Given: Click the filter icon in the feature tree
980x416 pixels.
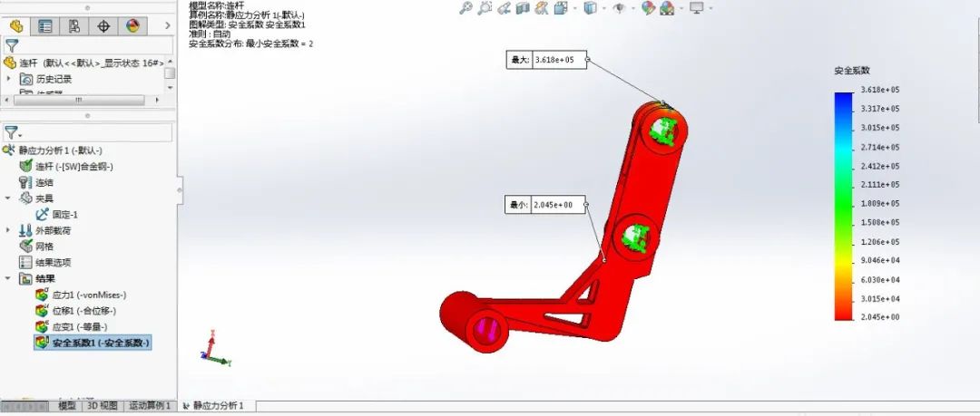Looking at the screenshot, I should 11,45.
